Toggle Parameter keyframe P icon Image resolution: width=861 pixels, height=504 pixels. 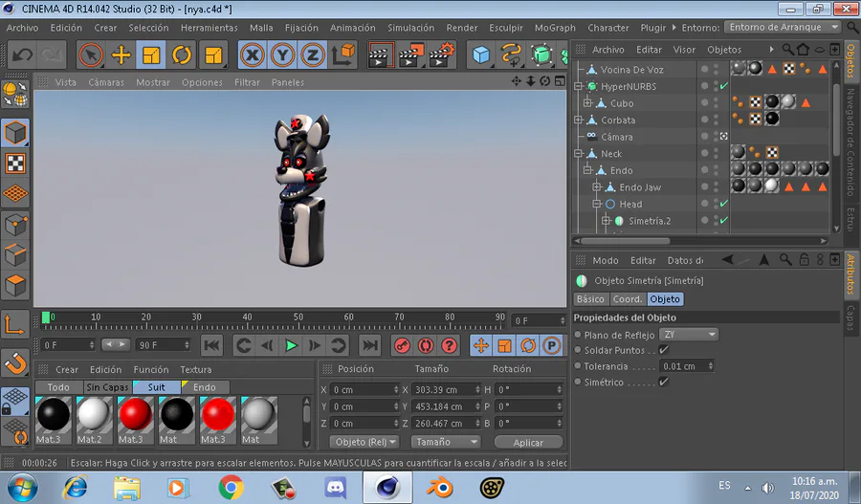(551, 345)
